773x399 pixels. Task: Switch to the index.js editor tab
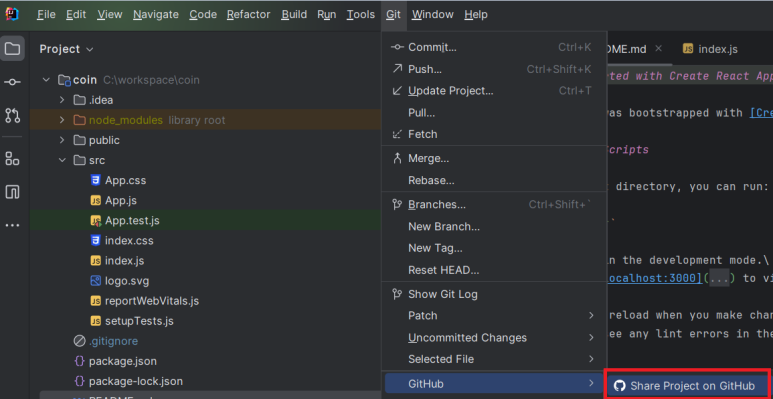click(x=710, y=49)
